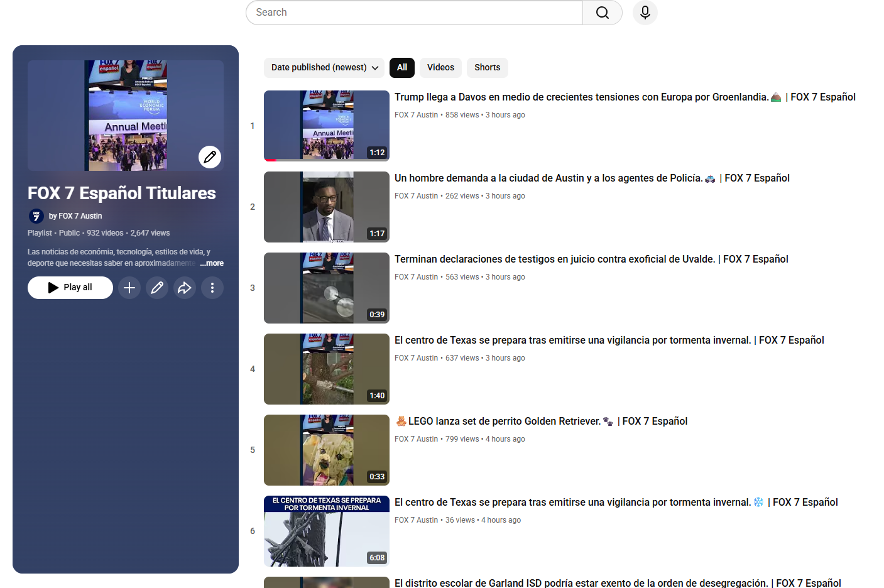Edit playlist with pencil icon beside Play all
Image resolution: width=884 pixels, height=588 pixels.
point(157,288)
